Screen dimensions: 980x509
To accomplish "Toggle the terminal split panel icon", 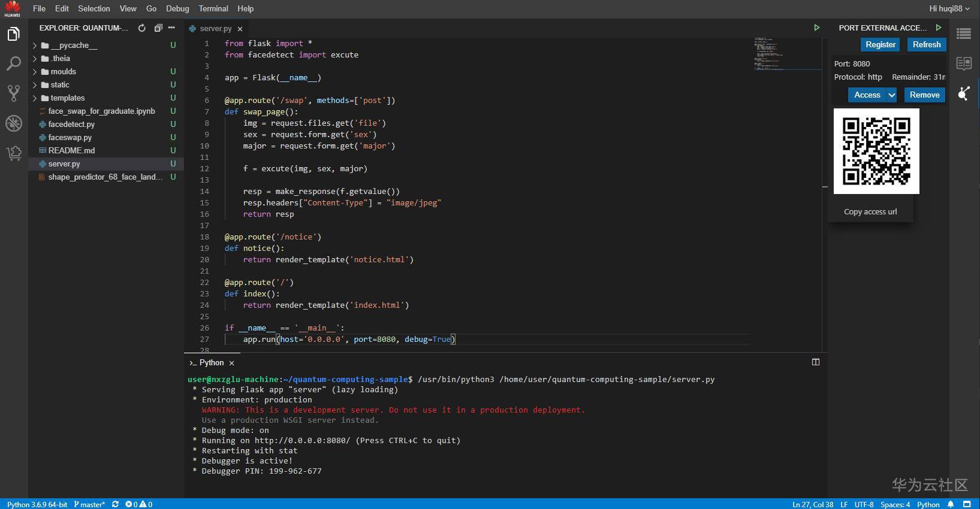I will point(815,362).
